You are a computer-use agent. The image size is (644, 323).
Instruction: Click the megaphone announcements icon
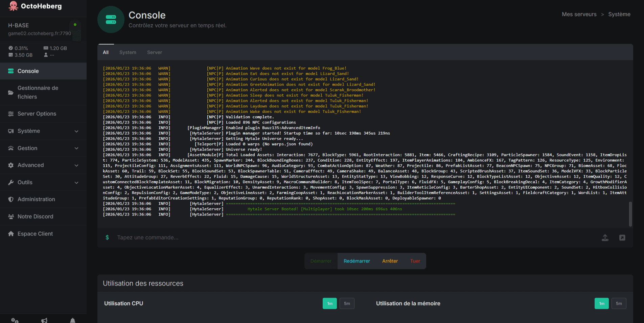[x=44, y=320]
